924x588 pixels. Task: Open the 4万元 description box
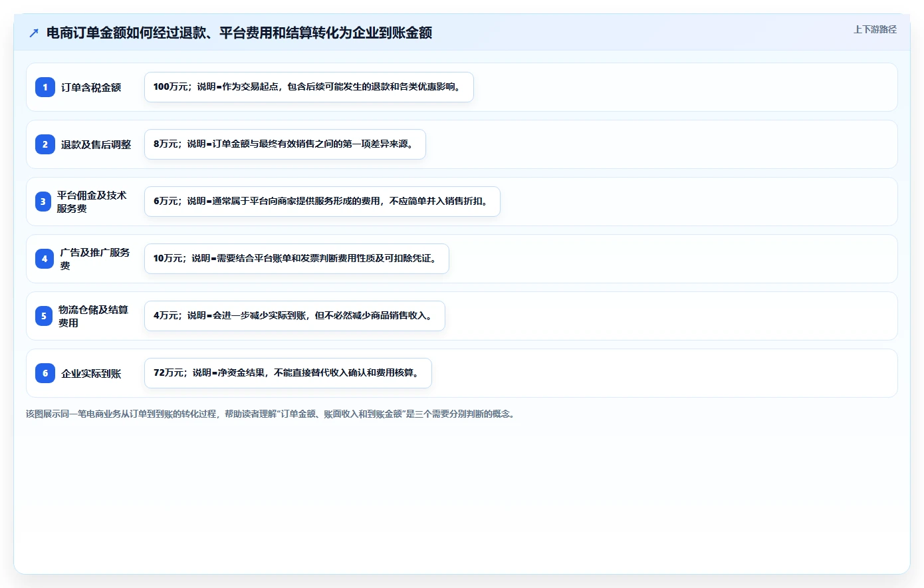coord(294,316)
